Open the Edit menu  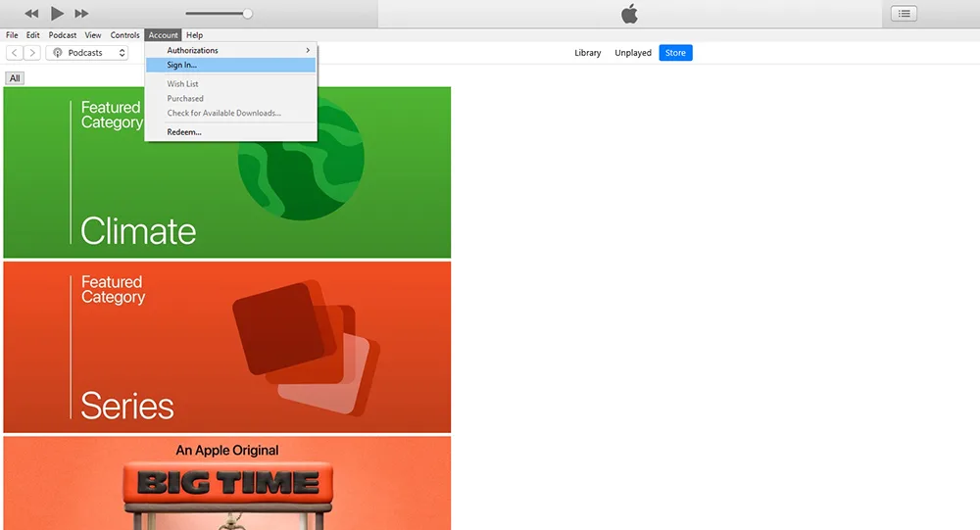coord(33,35)
